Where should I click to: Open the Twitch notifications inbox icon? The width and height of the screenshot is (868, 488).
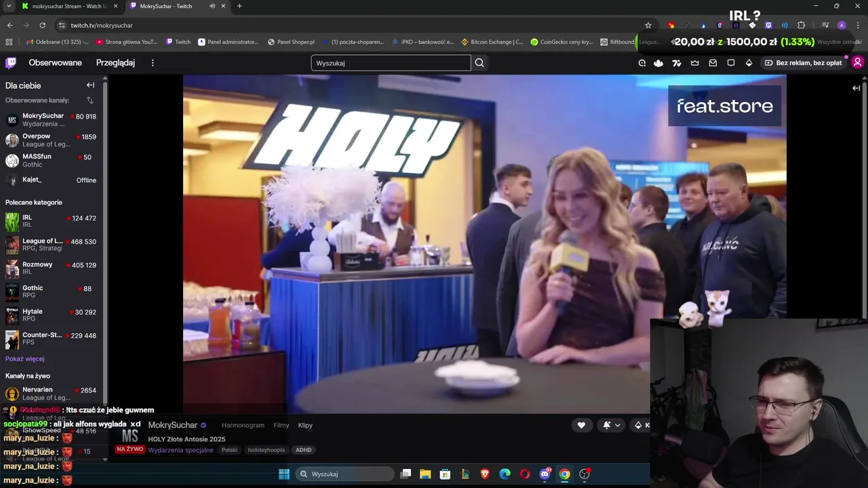pos(713,63)
